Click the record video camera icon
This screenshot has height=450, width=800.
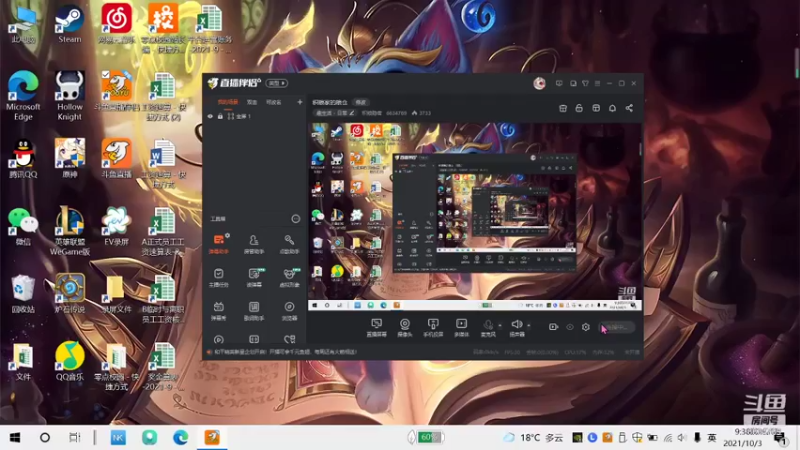click(x=554, y=327)
